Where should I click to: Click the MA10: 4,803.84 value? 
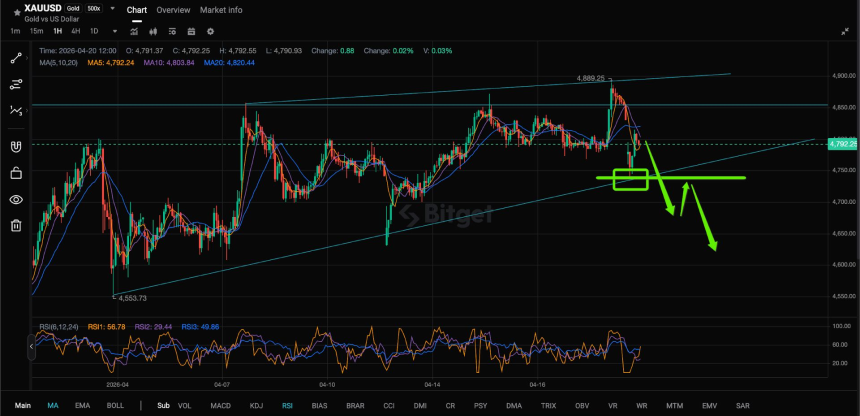[x=169, y=63]
